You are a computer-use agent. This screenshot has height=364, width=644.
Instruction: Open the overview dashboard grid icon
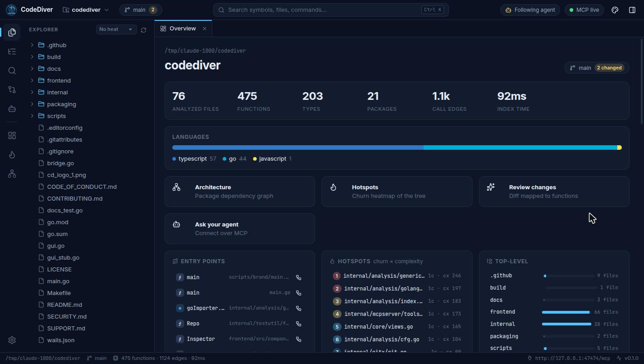(12, 136)
